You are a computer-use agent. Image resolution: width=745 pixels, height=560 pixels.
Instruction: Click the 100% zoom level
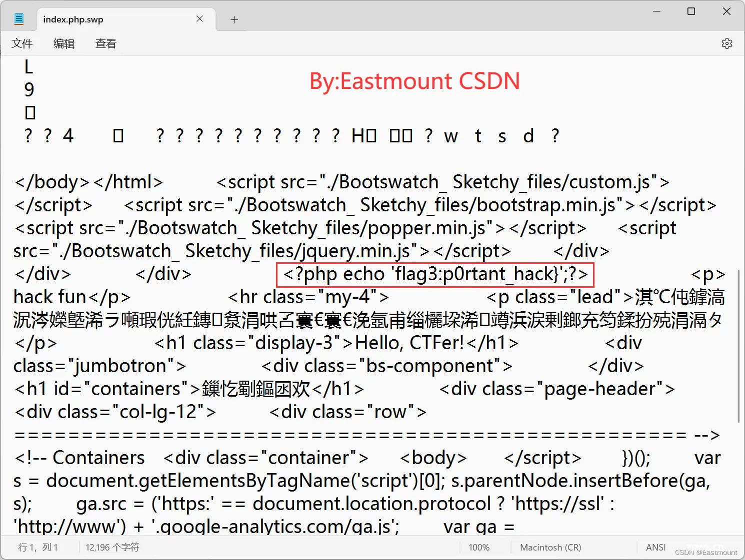click(x=479, y=548)
